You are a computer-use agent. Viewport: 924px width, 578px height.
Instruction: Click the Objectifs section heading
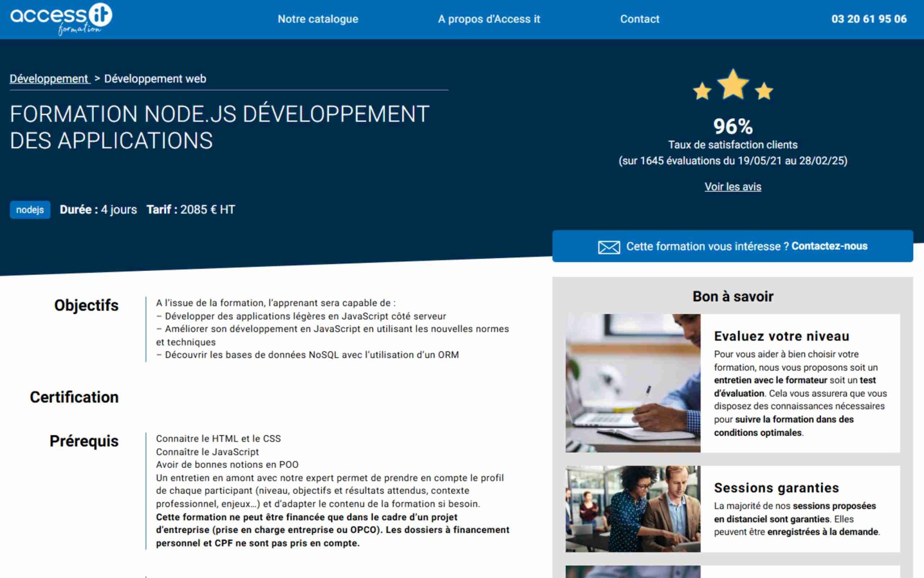[86, 305]
